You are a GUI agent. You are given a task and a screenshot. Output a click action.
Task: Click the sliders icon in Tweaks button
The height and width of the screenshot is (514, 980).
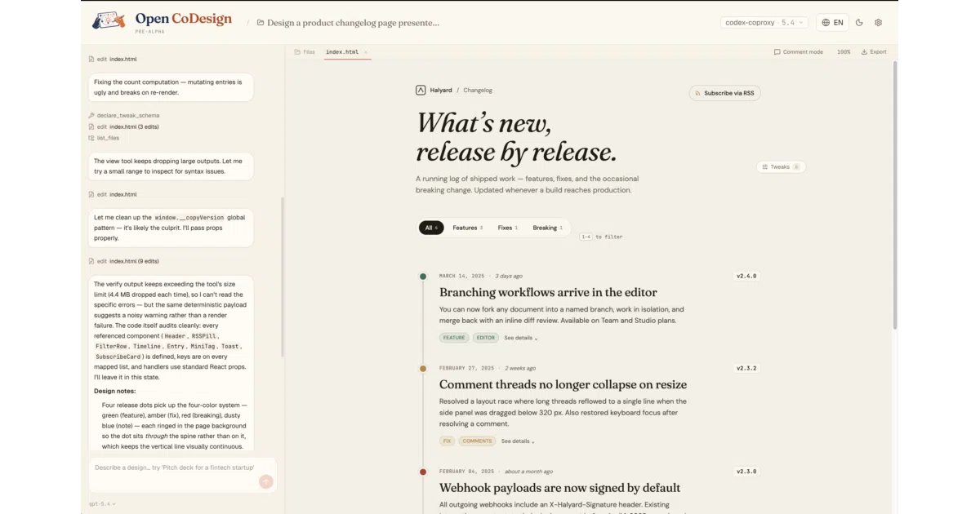tap(764, 166)
